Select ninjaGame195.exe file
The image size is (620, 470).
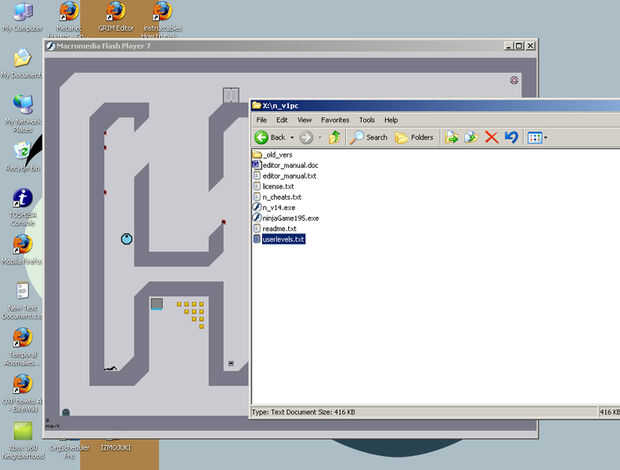click(286, 218)
